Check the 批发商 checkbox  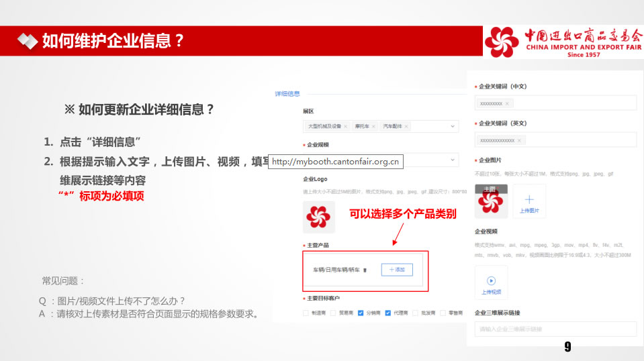click(x=415, y=313)
